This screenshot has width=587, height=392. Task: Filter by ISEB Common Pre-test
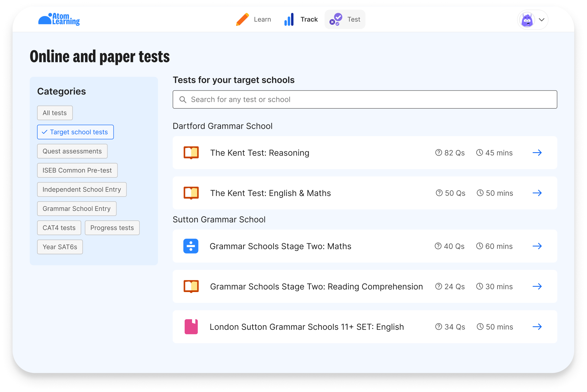coord(77,170)
